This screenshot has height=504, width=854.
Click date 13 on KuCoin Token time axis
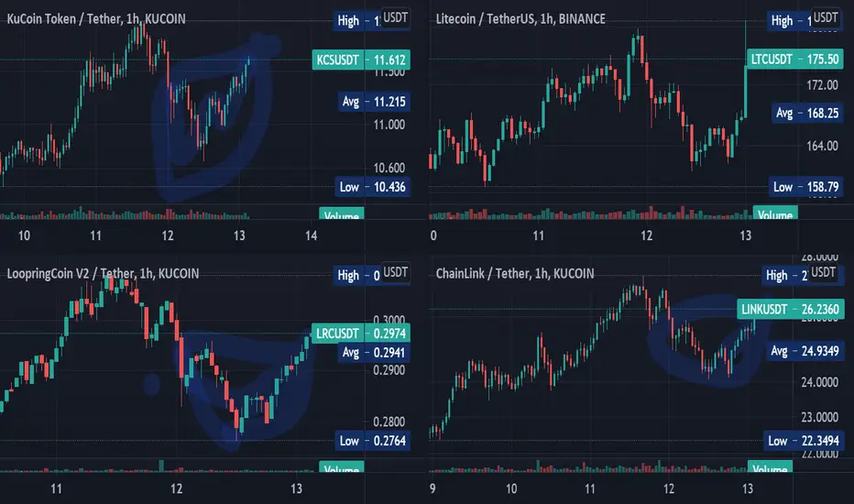tap(239, 236)
